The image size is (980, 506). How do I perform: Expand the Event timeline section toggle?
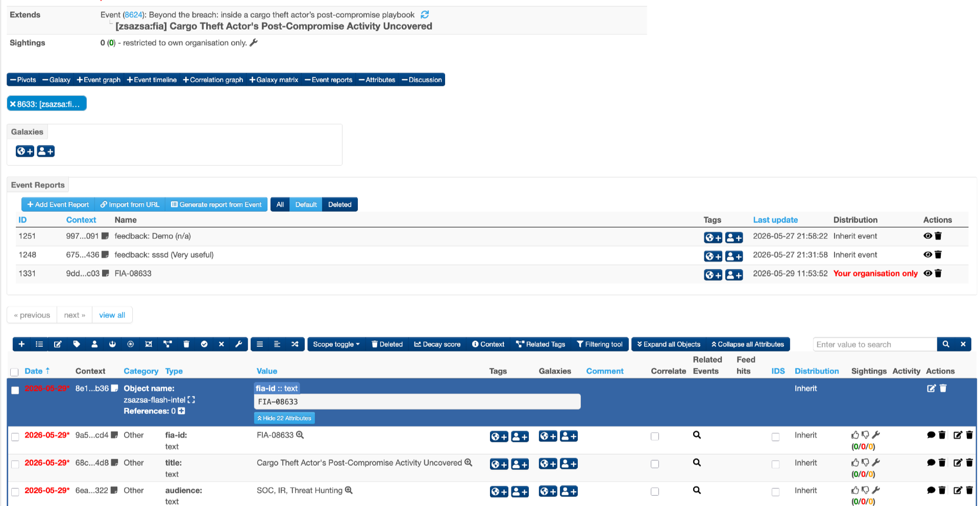click(x=152, y=80)
